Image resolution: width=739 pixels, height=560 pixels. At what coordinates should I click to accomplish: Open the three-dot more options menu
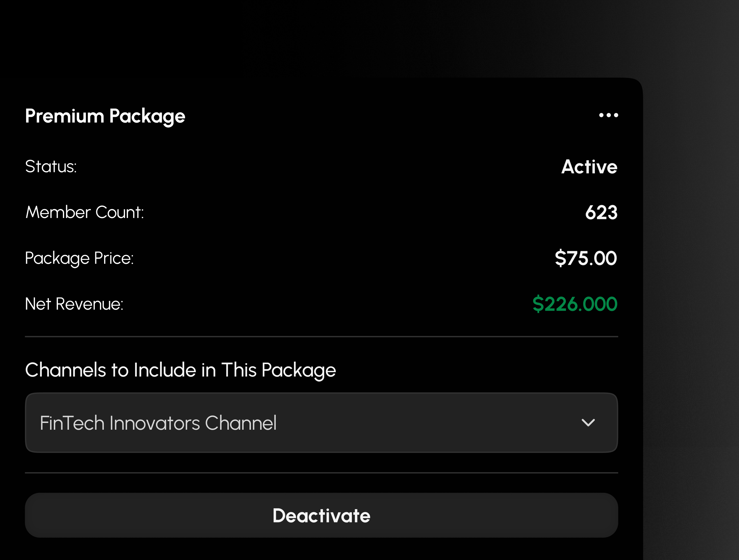(x=608, y=115)
